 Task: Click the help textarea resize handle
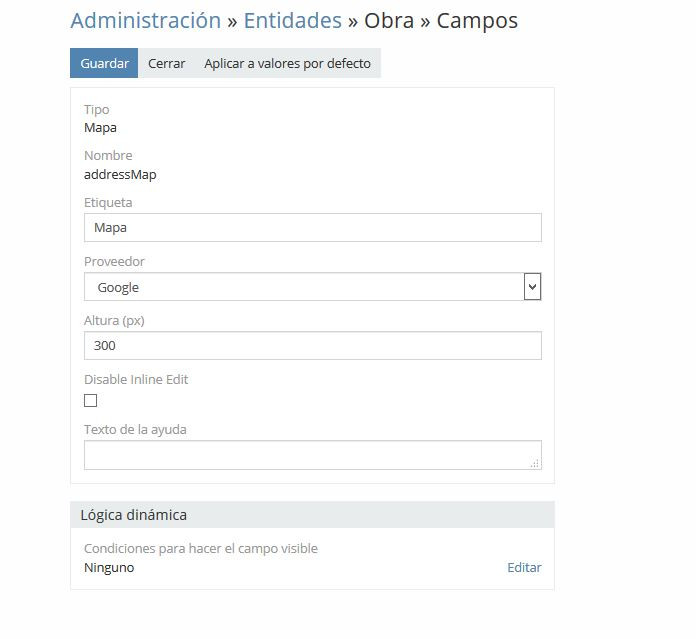click(x=535, y=464)
